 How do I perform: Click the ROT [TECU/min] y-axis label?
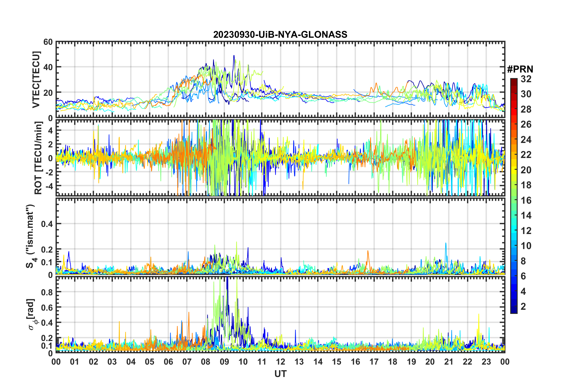click(x=38, y=158)
